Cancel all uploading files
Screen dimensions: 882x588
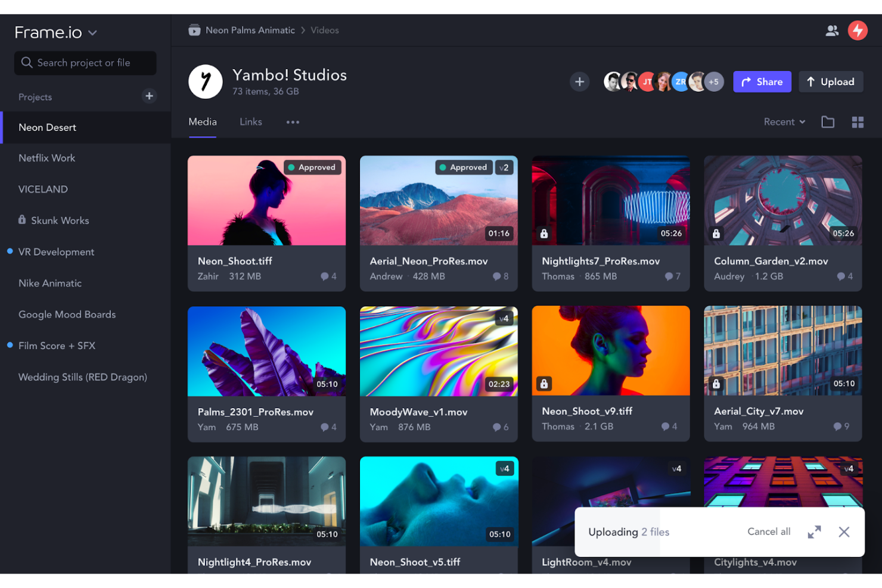coord(768,531)
